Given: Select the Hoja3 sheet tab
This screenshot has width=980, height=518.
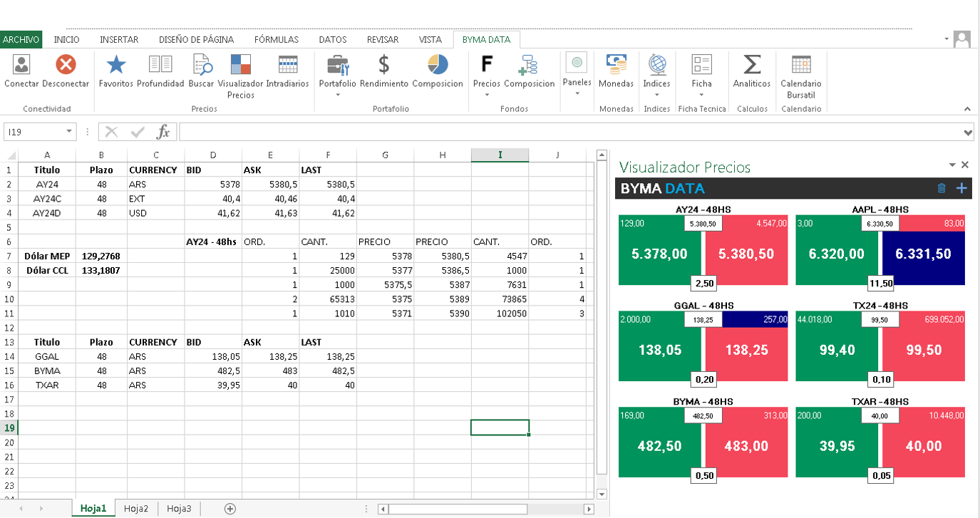Looking at the screenshot, I should (x=179, y=508).
